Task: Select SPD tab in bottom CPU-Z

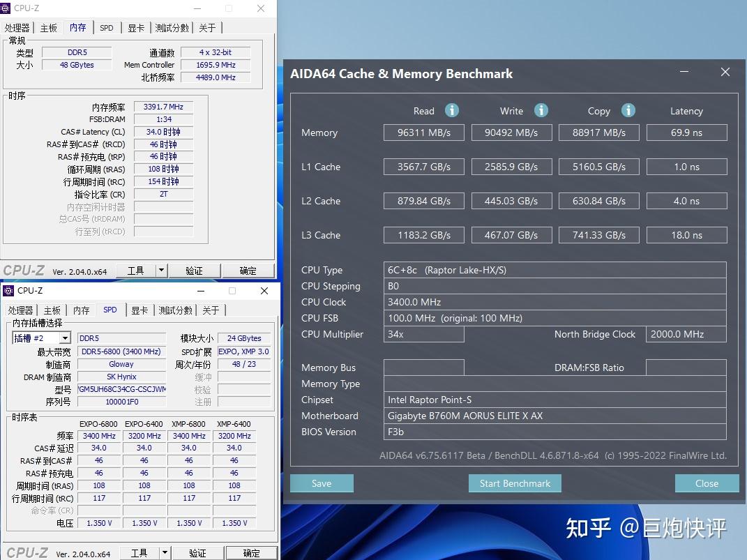Action: [110, 310]
